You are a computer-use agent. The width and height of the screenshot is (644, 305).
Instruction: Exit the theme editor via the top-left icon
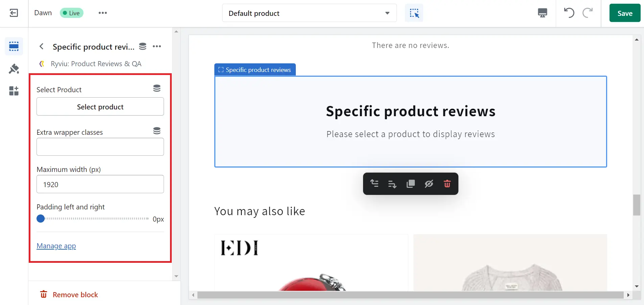tap(14, 13)
